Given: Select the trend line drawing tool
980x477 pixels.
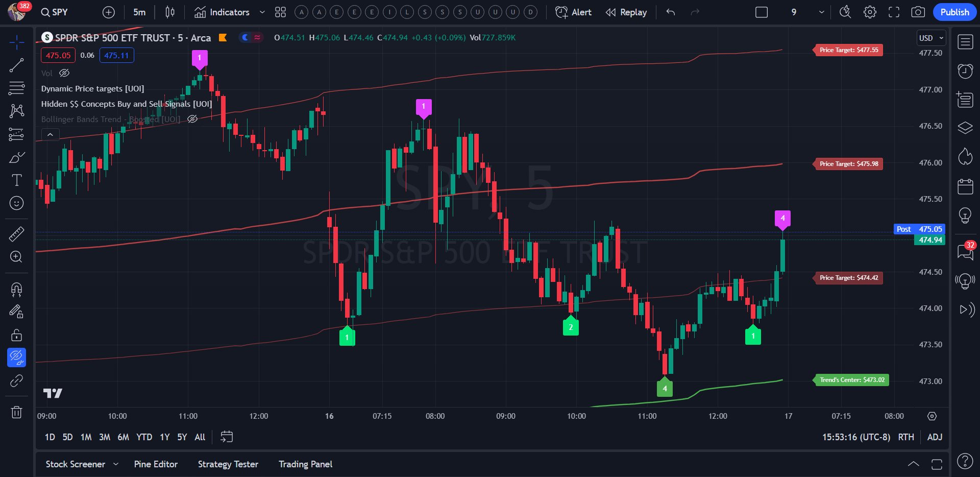Looking at the screenshot, I should pyautogui.click(x=16, y=65).
